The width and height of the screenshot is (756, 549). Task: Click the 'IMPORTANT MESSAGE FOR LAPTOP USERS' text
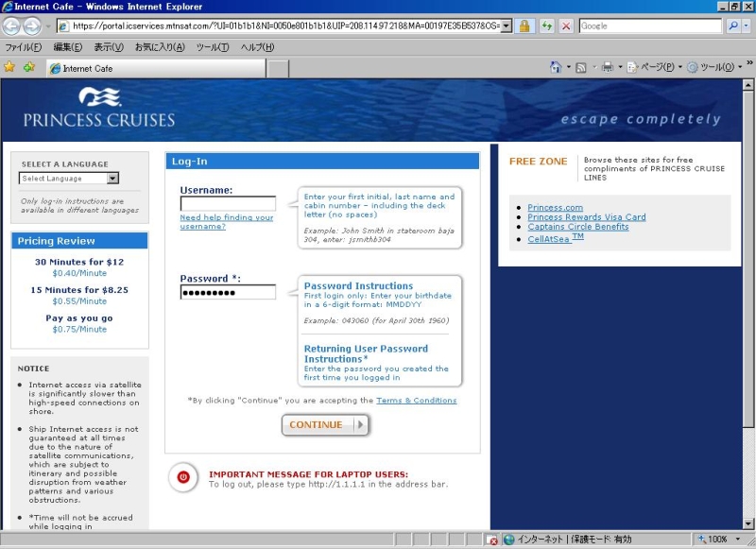click(309, 474)
